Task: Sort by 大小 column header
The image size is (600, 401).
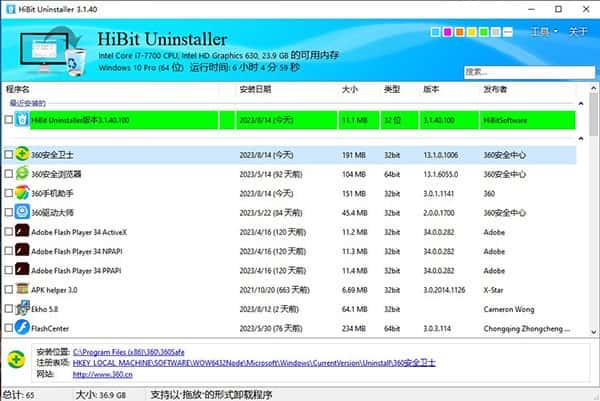Action: tap(350, 89)
